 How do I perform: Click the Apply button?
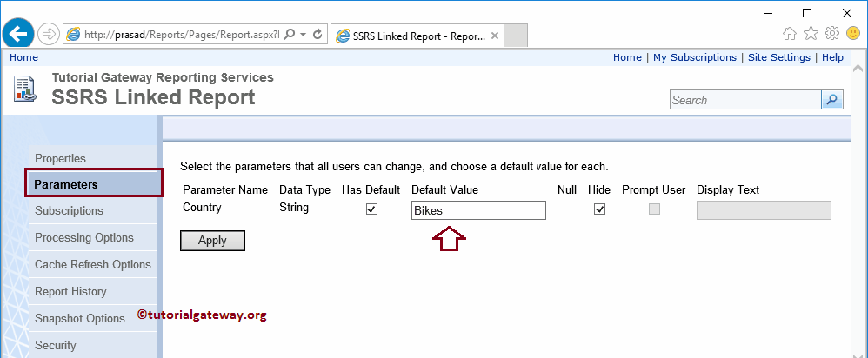coord(212,240)
